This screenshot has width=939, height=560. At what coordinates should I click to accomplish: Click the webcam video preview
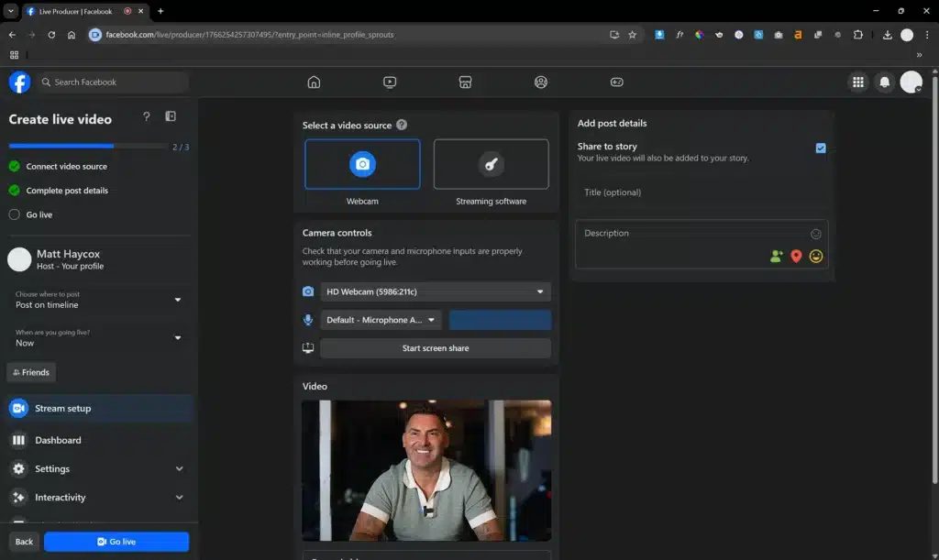point(426,470)
